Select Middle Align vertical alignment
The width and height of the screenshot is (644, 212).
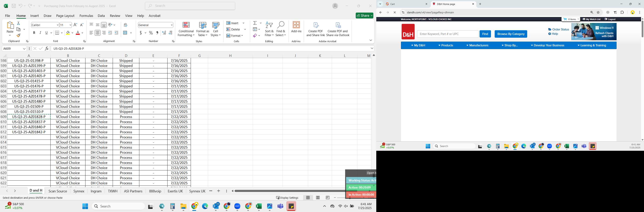click(x=97, y=25)
